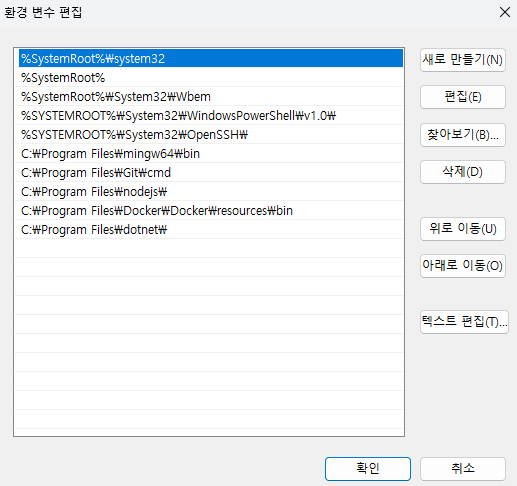Click the 삭제(D) delete button
The height and width of the screenshot is (486, 517).
tap(463, 172)
